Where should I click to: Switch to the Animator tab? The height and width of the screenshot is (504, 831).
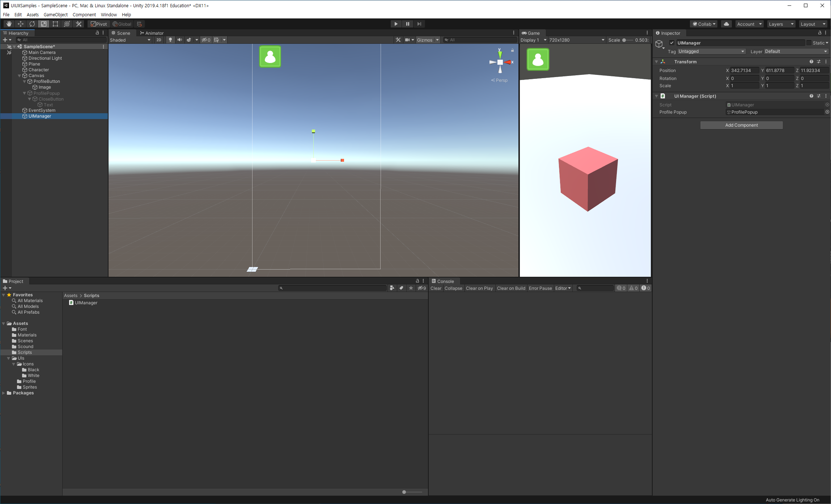152,33
